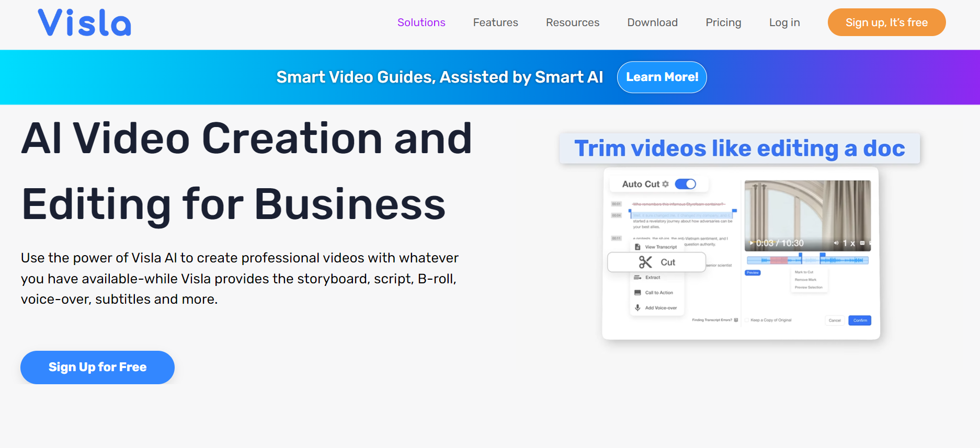This screenshot has width=980, height=448.
Task: Click 'Trim videos like editing a doc' heading
Action: coord(739,148)
